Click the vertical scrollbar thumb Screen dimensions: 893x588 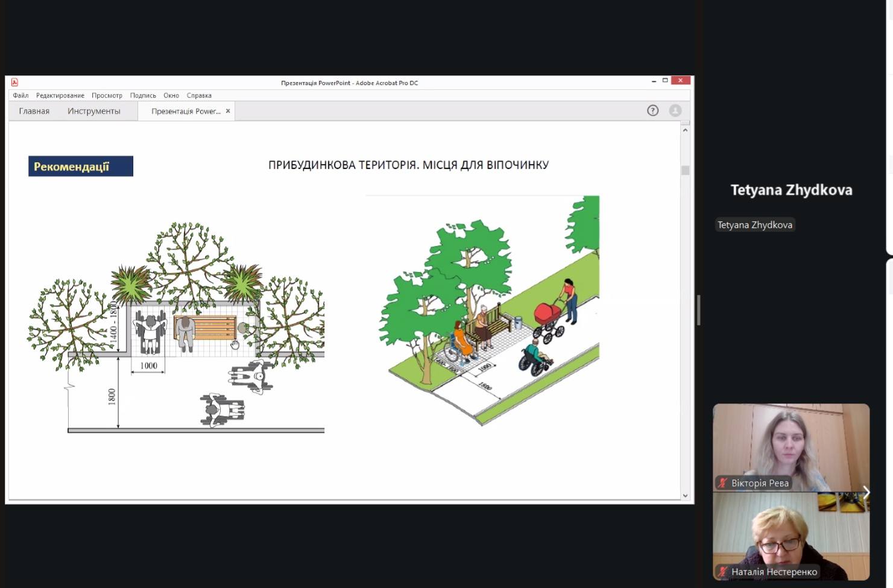click(685, 171)
